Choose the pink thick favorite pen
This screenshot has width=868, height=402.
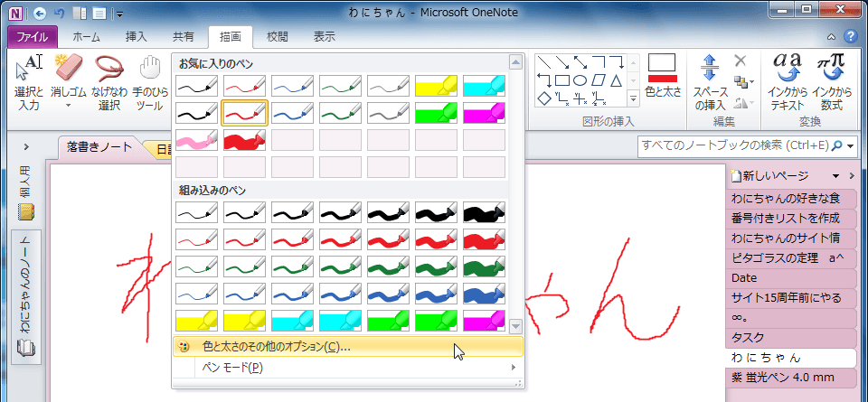(196, 140)
